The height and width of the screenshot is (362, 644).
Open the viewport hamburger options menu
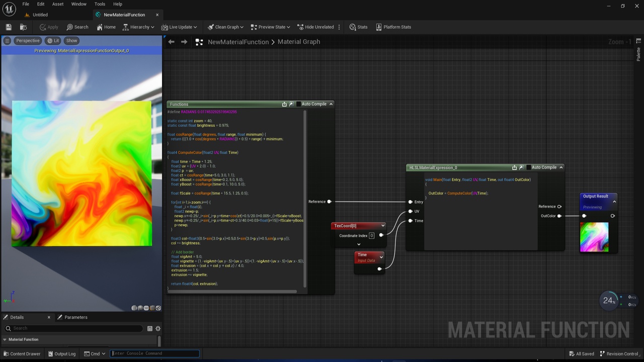pos(7,41)
